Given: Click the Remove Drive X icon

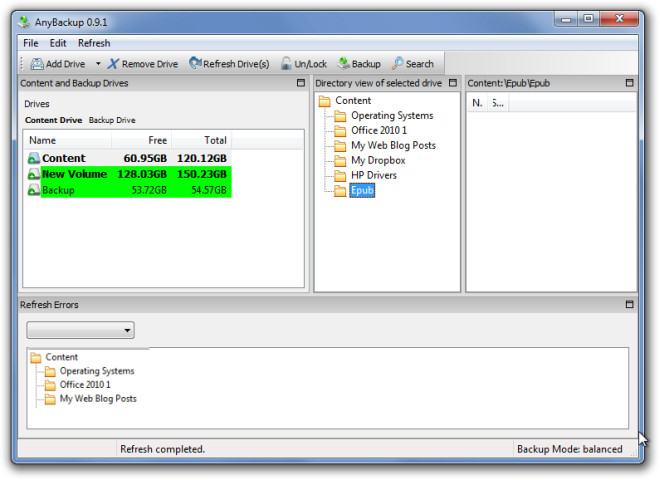Looking at the screenshot, I should [113, 64].
